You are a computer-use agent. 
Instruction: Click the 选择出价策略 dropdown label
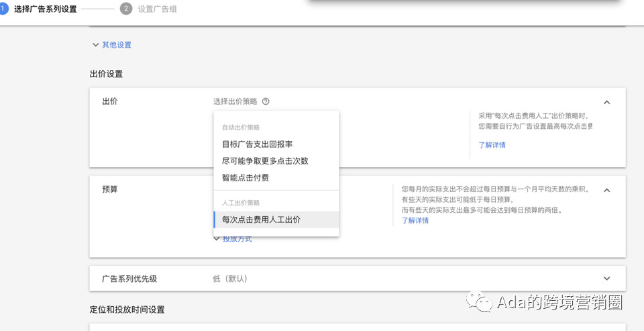click(235, 101)
